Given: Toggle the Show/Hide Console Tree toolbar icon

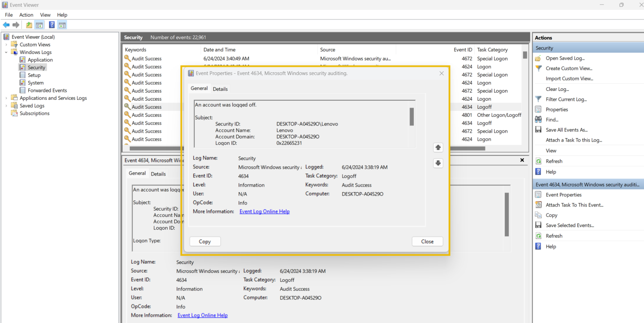Looking at the screenshot, I should (39, 25).
